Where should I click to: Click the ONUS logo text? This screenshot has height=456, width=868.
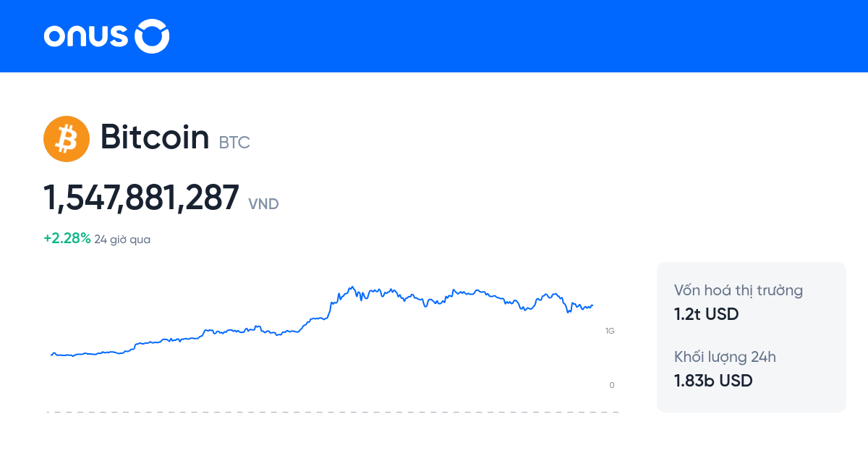(x=86, y=36)
